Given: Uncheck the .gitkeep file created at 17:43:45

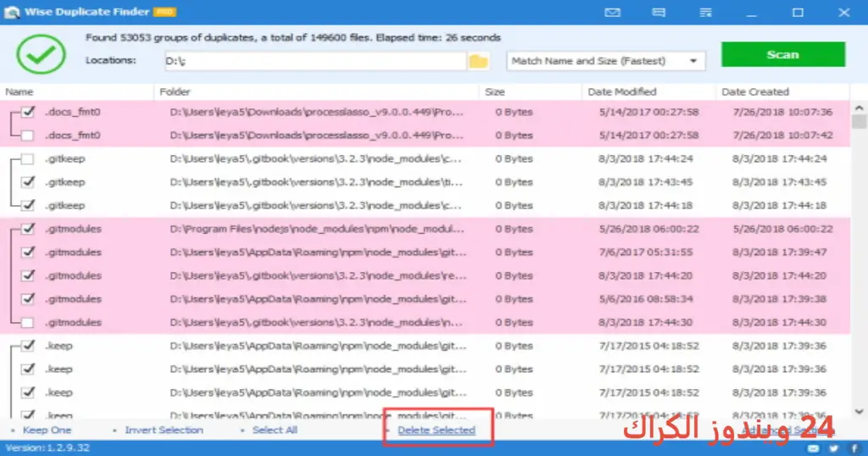Looking at the screenshot, I should point(28,182).
